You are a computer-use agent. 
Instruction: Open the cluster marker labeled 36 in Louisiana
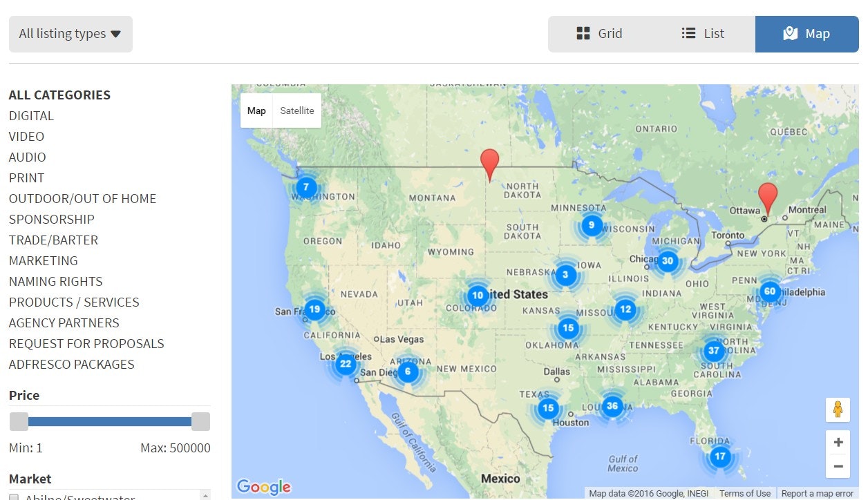612,406
